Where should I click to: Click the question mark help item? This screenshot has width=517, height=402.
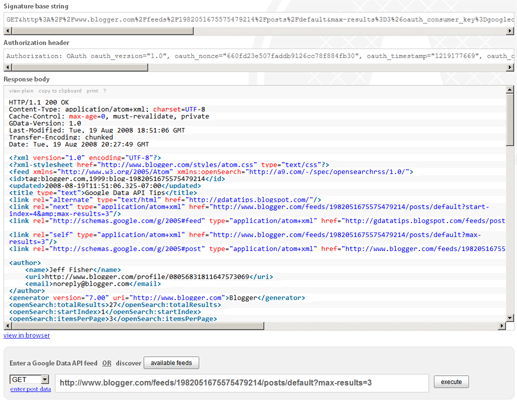(104, 91)
